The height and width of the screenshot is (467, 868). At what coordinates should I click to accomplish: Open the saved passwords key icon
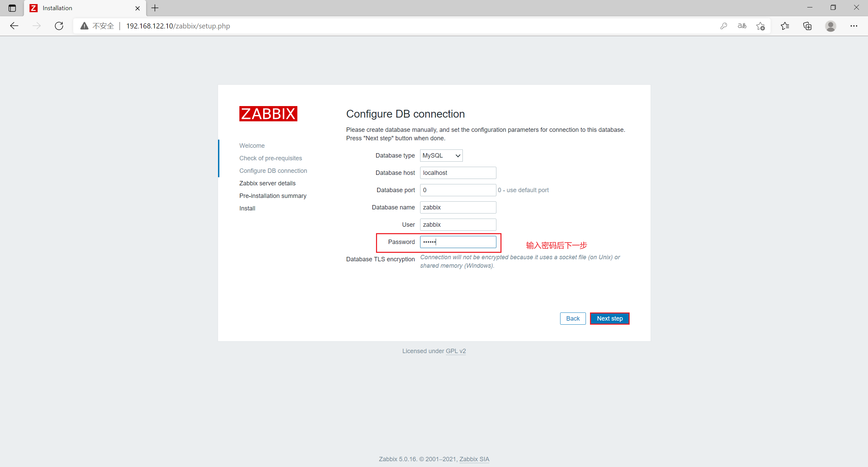pos(724,26)
